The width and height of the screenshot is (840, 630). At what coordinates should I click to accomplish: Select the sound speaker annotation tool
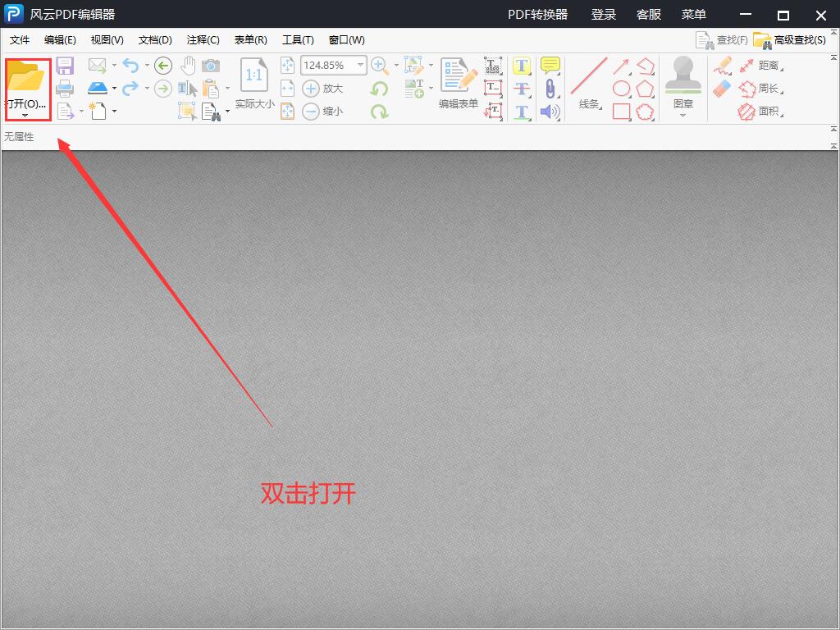550,112
